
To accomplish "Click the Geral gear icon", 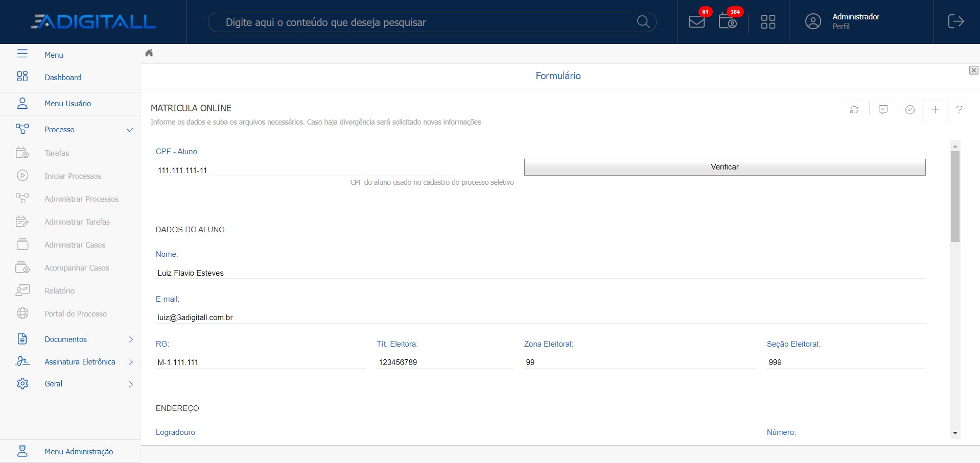I will pyautogui.click(x=22, y=383).
